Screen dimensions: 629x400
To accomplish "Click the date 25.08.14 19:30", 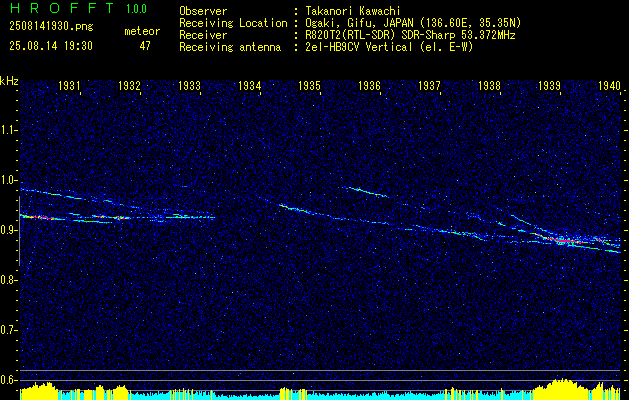I will tap(51, 46).
